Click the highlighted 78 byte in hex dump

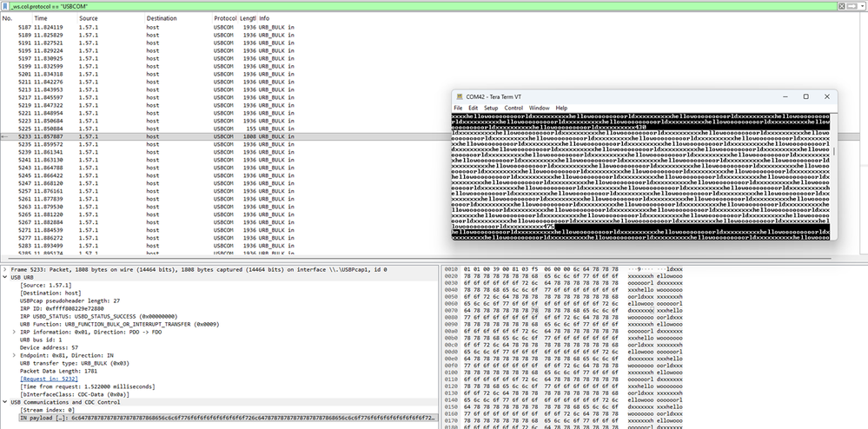point(534,311)
